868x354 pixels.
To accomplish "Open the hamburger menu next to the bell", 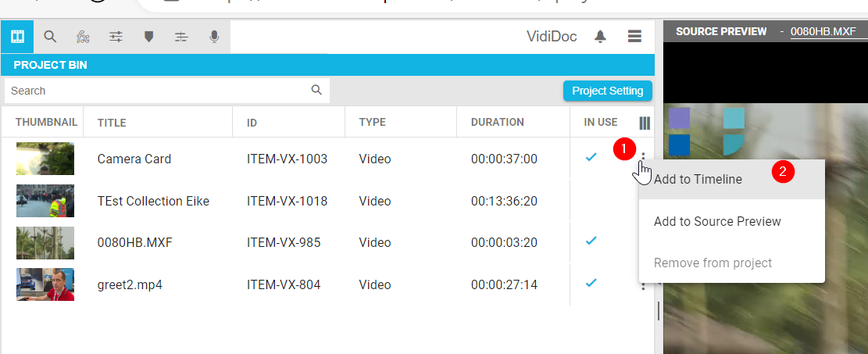I will (634, 37).
